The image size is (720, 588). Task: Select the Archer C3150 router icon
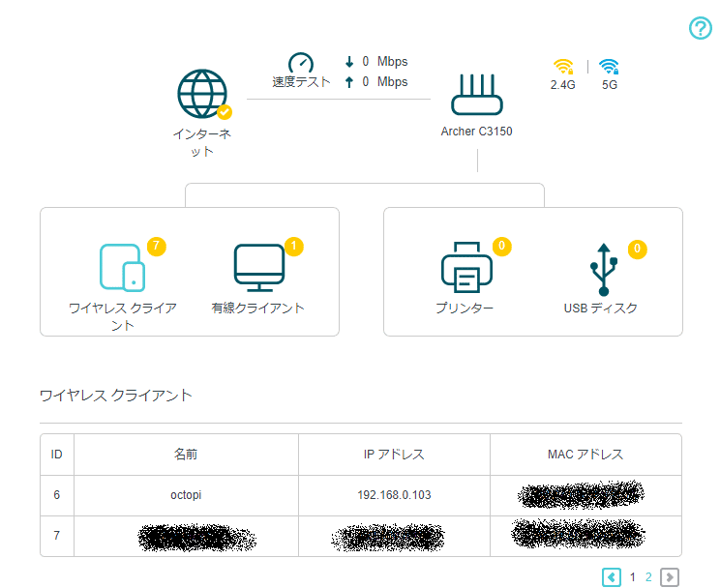[x=477, y=95]
